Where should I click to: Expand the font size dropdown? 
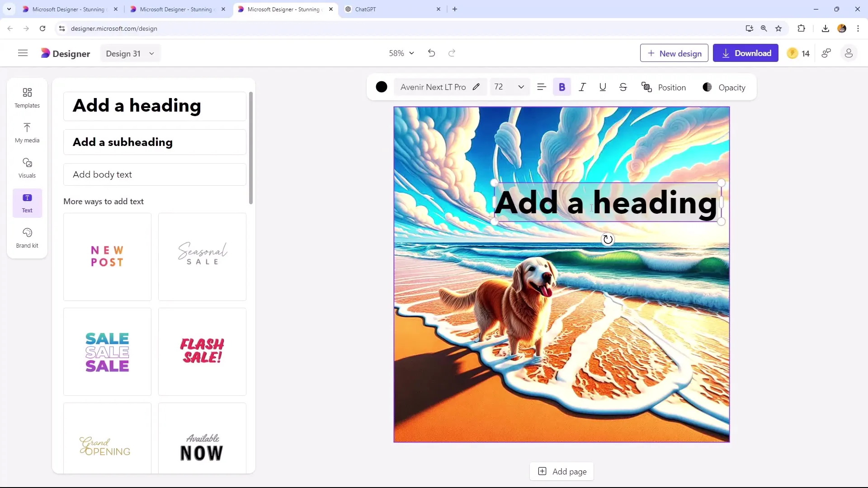coord(522,88)
